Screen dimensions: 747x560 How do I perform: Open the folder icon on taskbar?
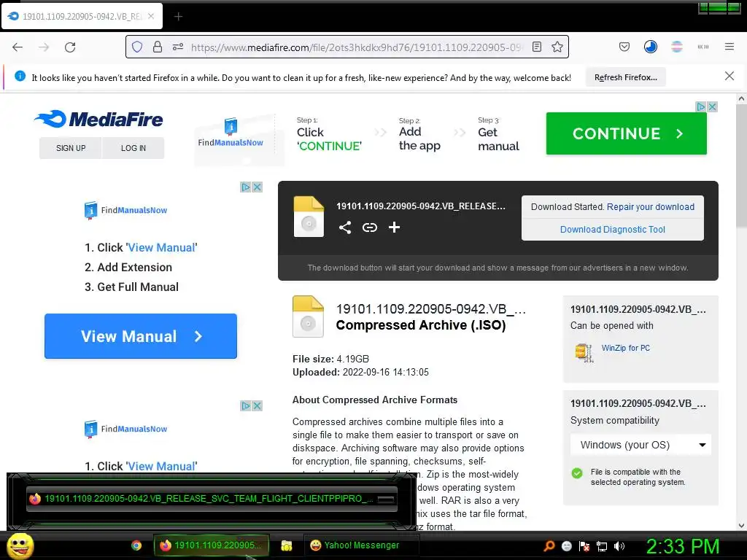coord(286,545)
